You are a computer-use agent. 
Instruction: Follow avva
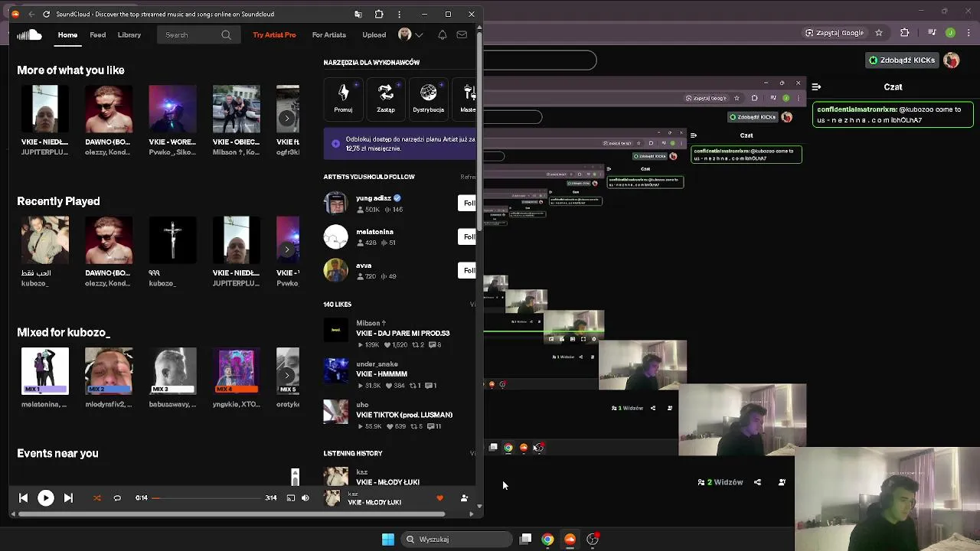point(469,270)
